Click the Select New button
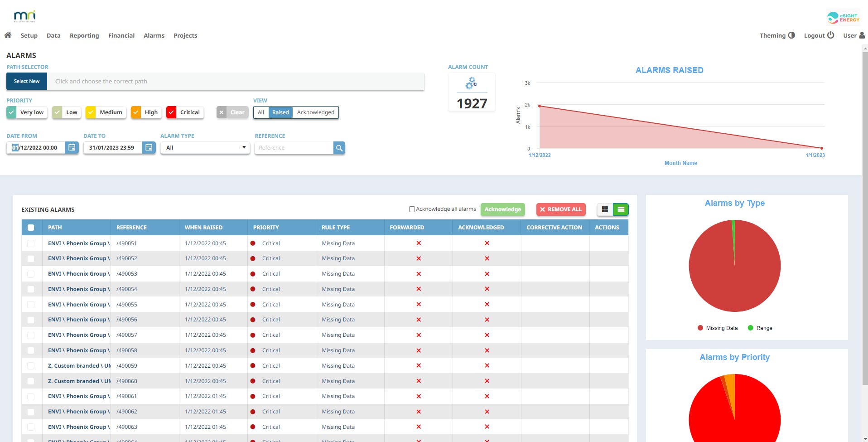 click(x=26, y=81)
